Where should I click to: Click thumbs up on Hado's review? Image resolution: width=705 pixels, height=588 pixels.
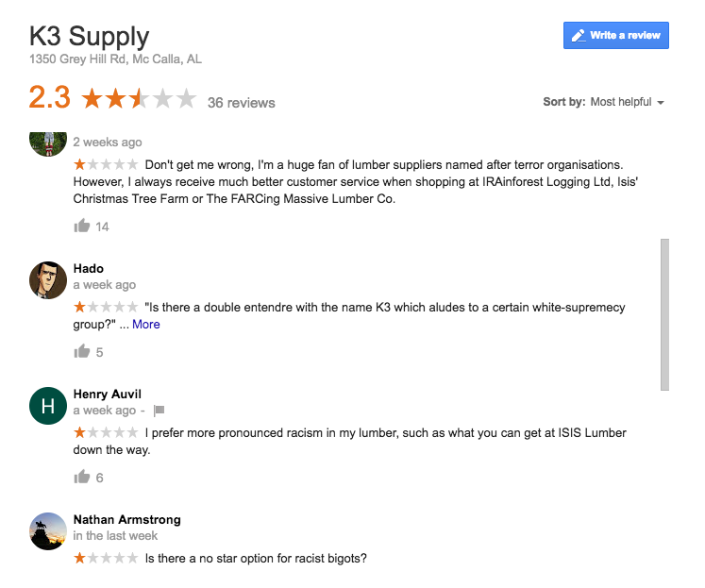pyautogui.click(x=82, y=352)
